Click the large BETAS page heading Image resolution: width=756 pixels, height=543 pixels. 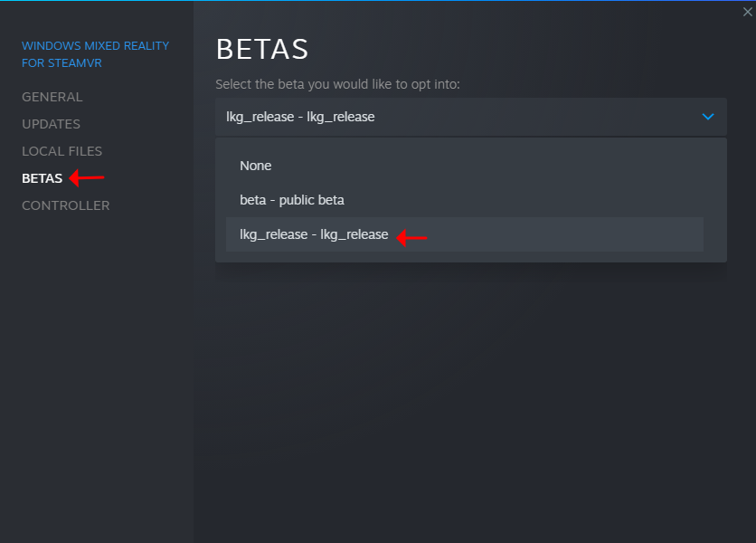tap(262, 50)
